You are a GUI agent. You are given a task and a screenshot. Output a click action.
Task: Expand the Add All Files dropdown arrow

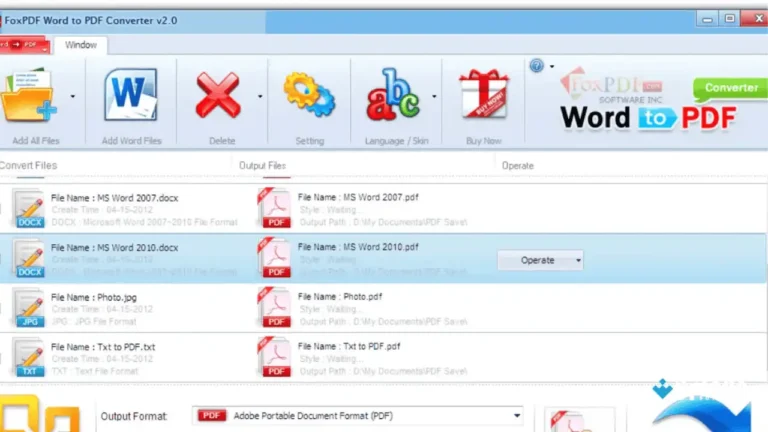click(72, 96)
